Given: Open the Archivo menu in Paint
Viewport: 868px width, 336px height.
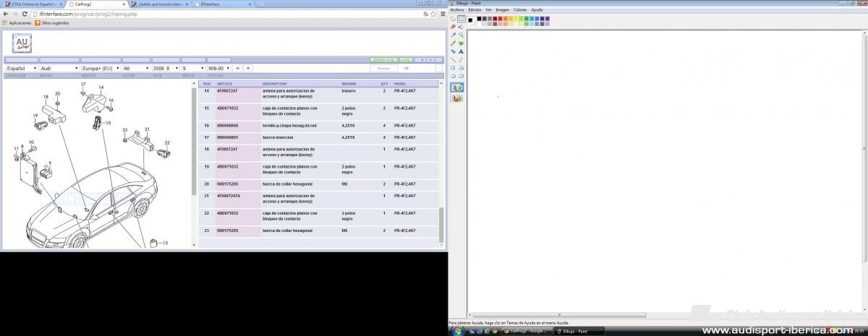Looking at the screenshot, I should pyautogui.click(x=457, y=10).
